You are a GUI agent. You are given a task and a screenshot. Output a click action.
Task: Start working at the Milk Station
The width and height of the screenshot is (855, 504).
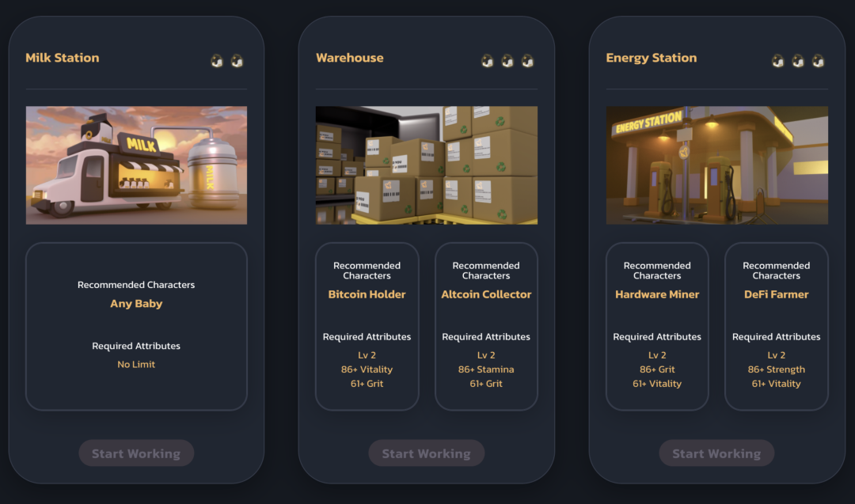[x=136, y=453]
